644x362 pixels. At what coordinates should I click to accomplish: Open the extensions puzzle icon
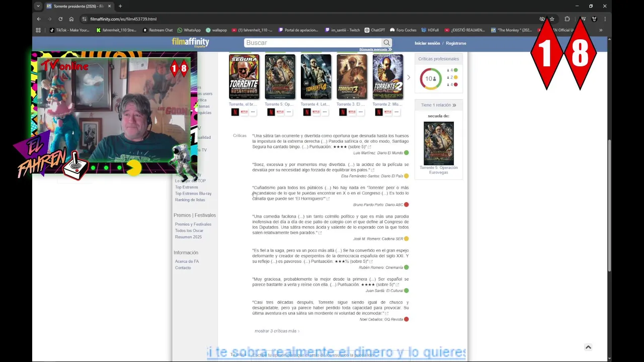click(x=567, y=19)
